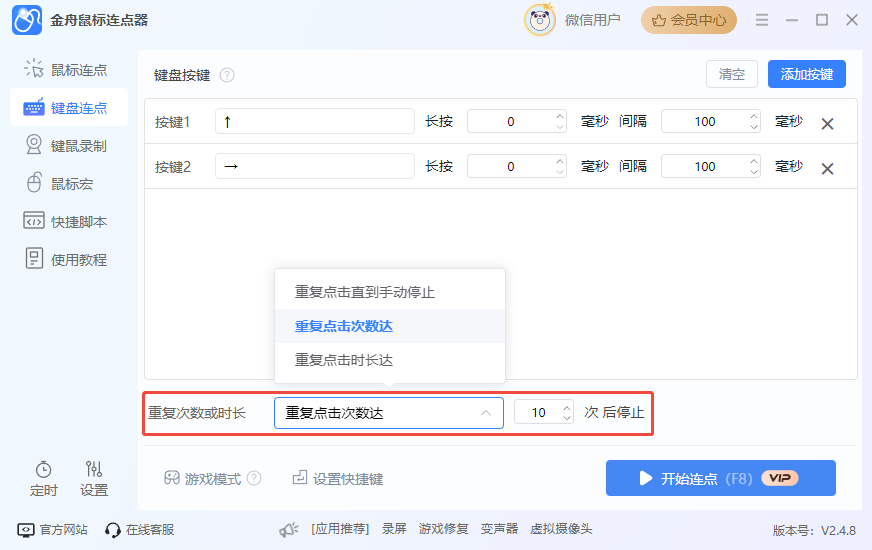
Task: Open 使用教程 tutorial page
Action: tap(66, 259)
